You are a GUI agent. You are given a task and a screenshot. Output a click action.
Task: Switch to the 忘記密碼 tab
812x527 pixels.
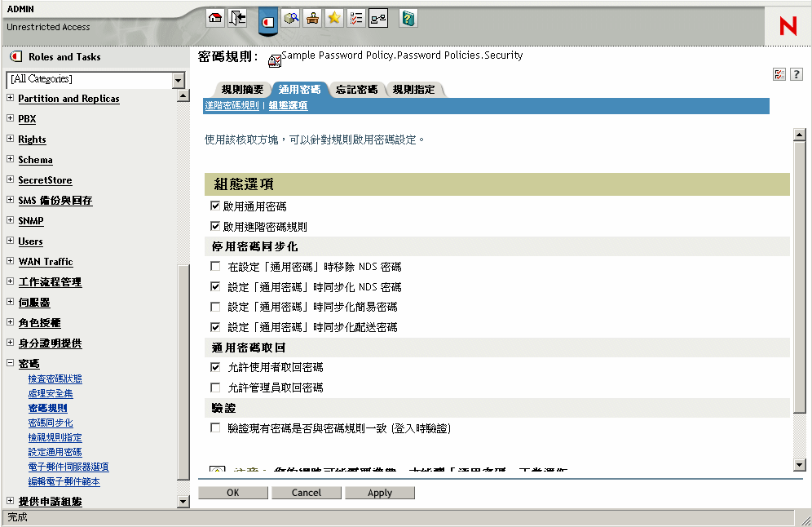(x=356, y=90)
